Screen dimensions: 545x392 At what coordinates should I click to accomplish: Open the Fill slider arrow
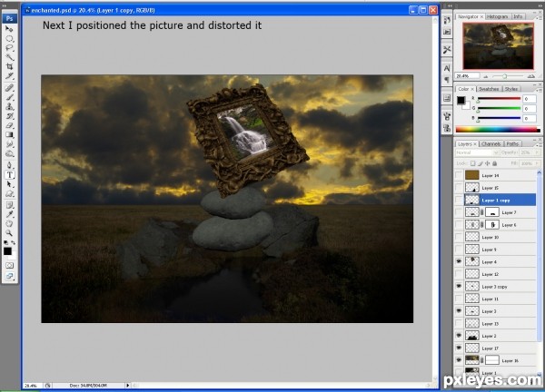(x=538, y=163)
